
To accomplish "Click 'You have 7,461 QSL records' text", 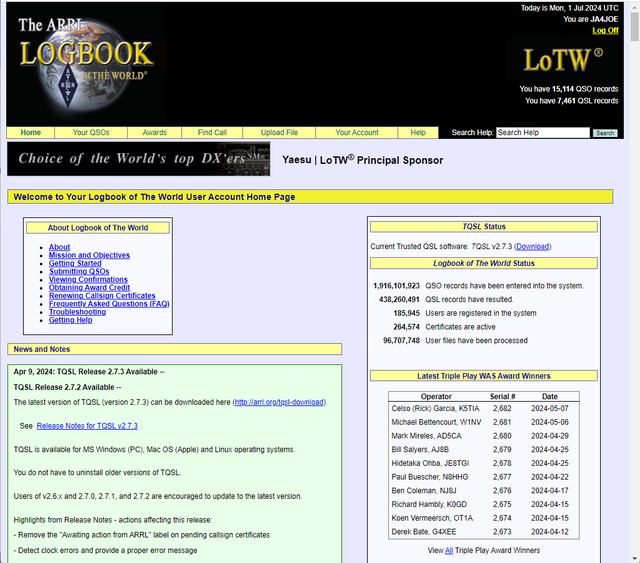I will tap(571, 101).
